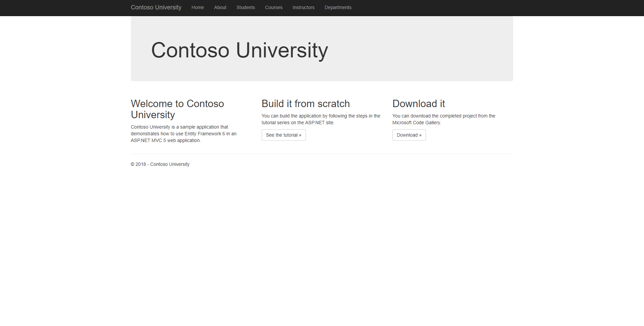644x326 pixels.
Task: Select Instructors in the navigation bar
Action: tap(303, 7)
